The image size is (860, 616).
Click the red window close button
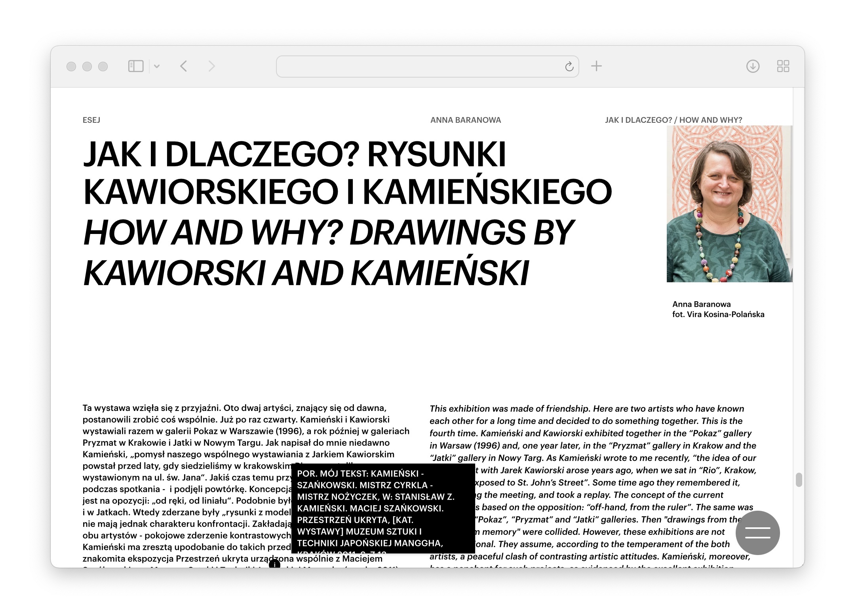[71, 67]
